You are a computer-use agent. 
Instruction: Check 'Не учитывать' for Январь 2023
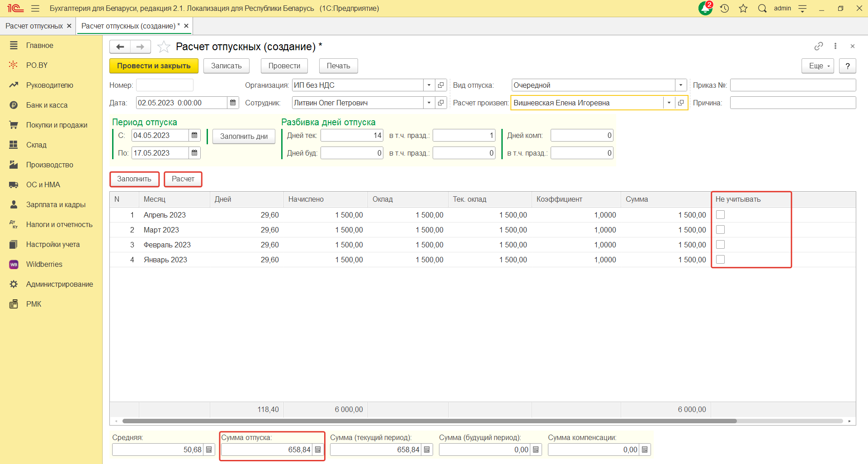(x=721, y=260)
